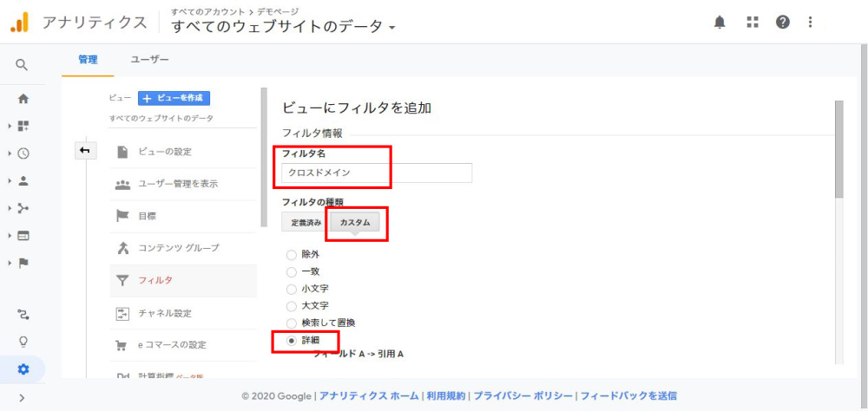868x411 pixels.
Task: Click the Discover lightbulb icon
Action: 23,342
